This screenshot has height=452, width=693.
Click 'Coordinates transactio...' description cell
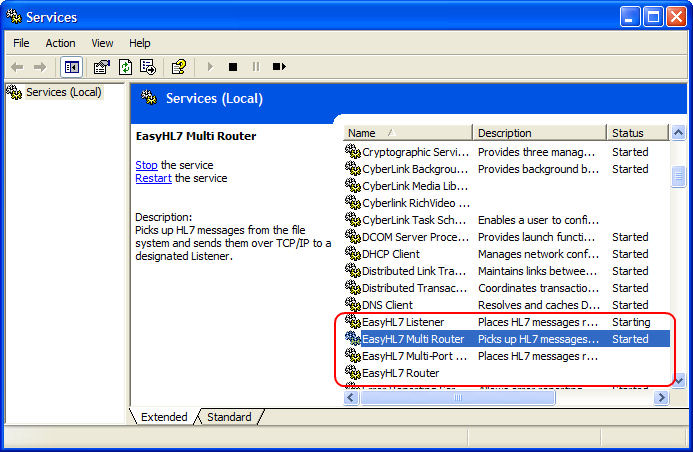(x=538, y=288)
